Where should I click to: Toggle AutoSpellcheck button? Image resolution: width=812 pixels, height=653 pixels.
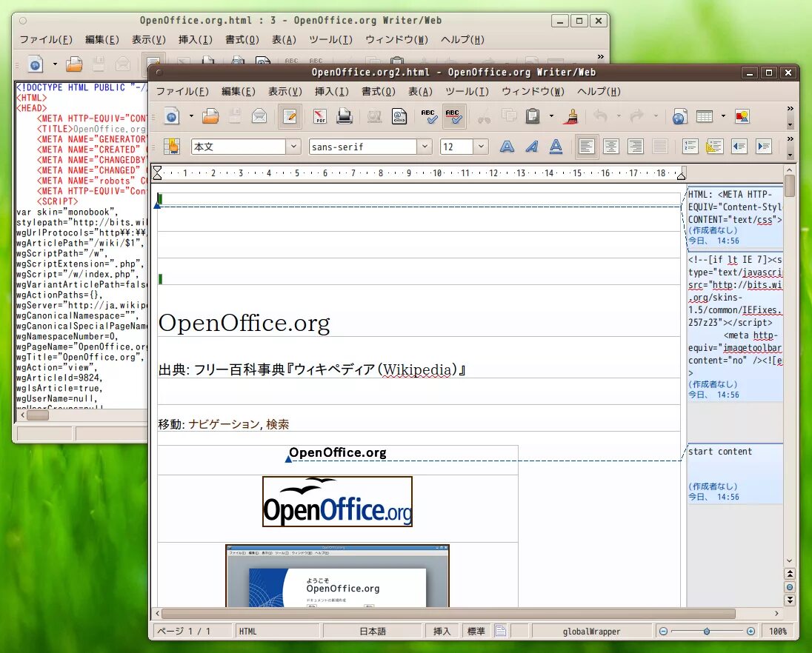click(x=453, y=116)
